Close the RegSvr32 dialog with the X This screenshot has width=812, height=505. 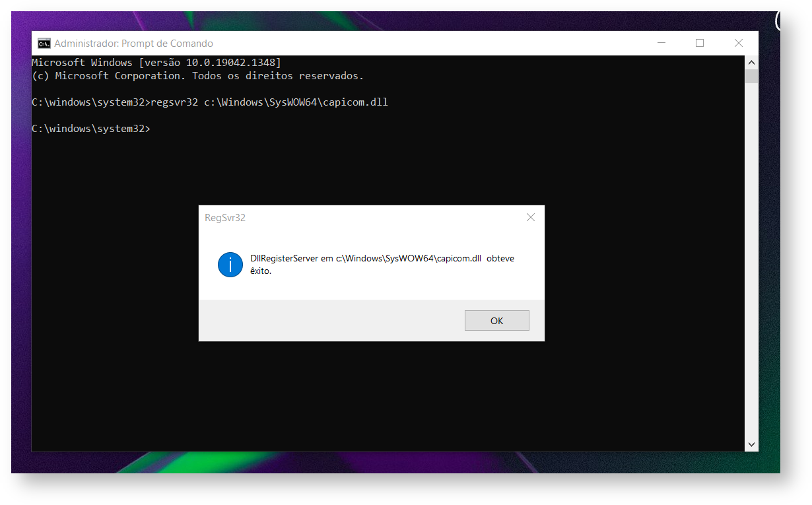pos(531,217)
